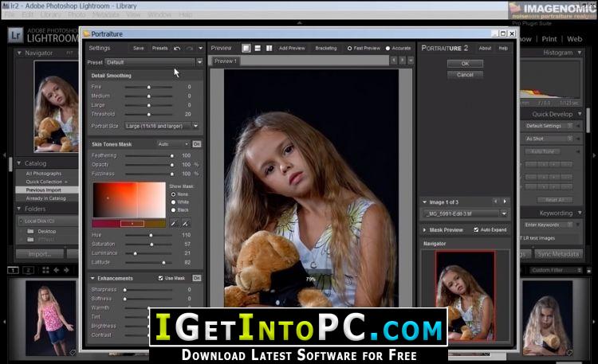Click Save in Settings toolbar
598x364 pixels.
pos(139,48)
